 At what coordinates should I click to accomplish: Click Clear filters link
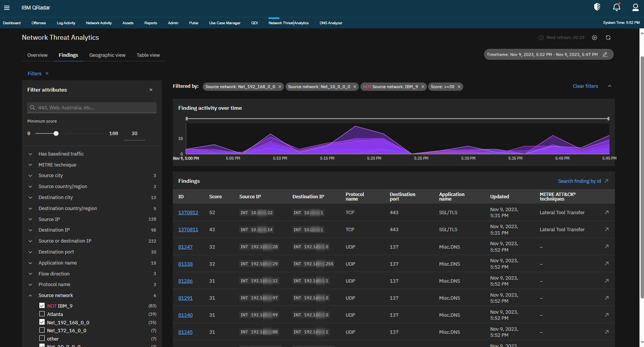(585, 86)
